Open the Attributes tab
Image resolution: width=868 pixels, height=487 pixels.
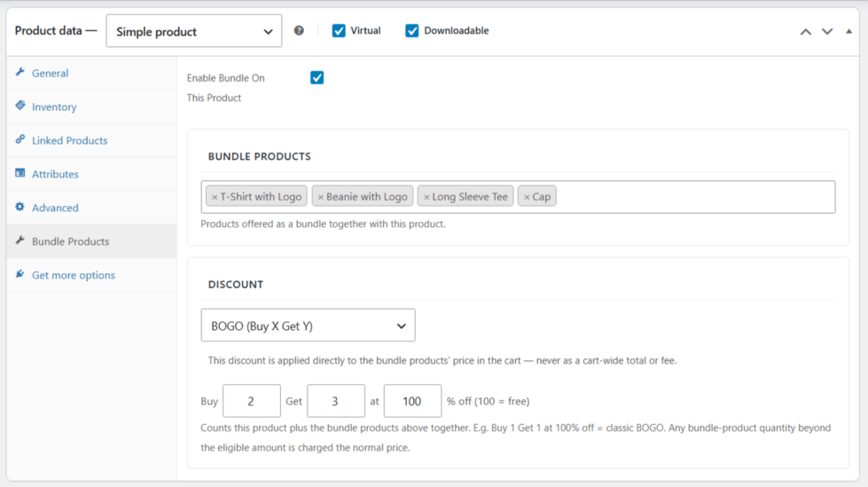92,174
